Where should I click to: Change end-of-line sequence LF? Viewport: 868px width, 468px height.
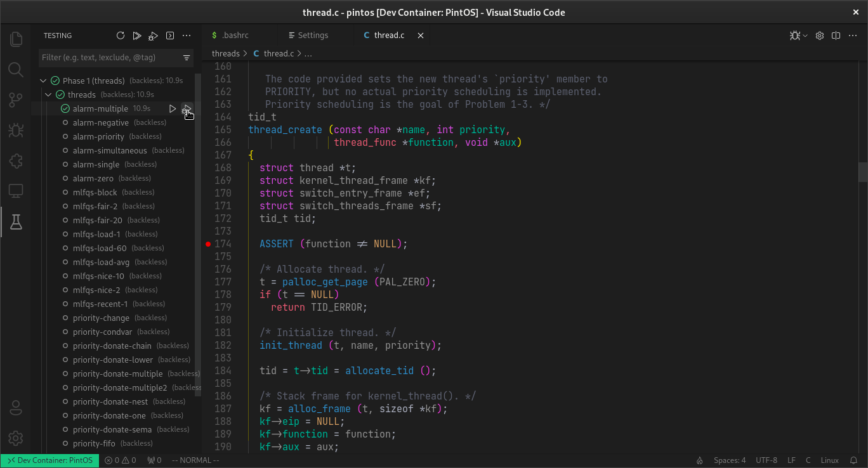click(792, 460)
